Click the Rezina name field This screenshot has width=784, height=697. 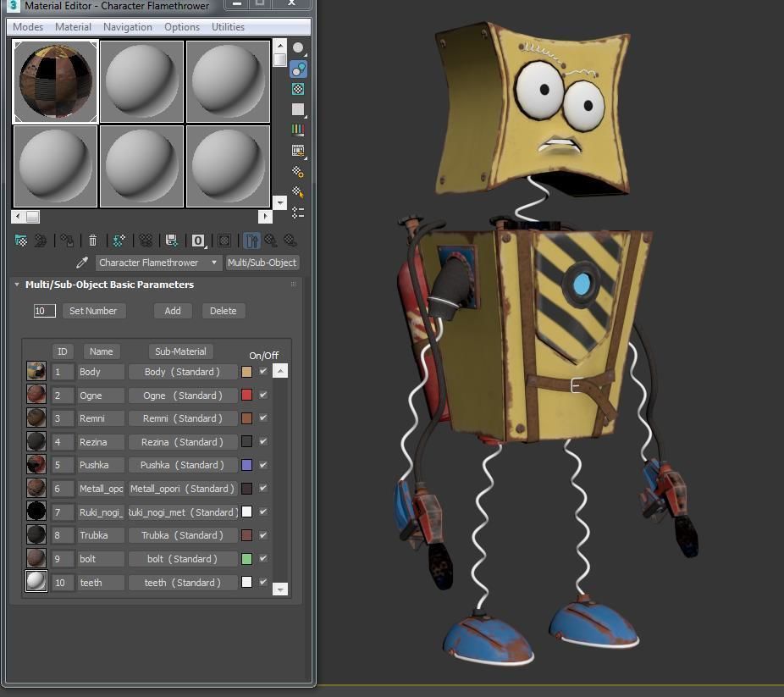(101, 442)
